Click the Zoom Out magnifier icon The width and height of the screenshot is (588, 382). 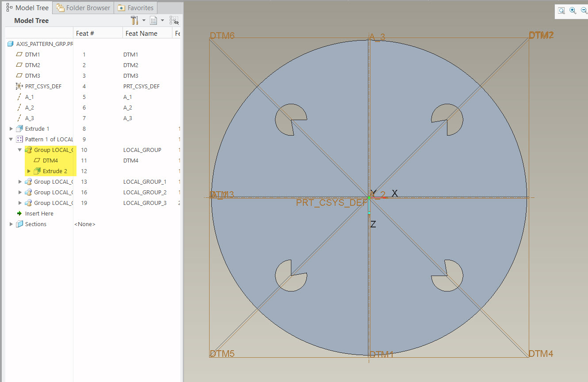(584, 10)
